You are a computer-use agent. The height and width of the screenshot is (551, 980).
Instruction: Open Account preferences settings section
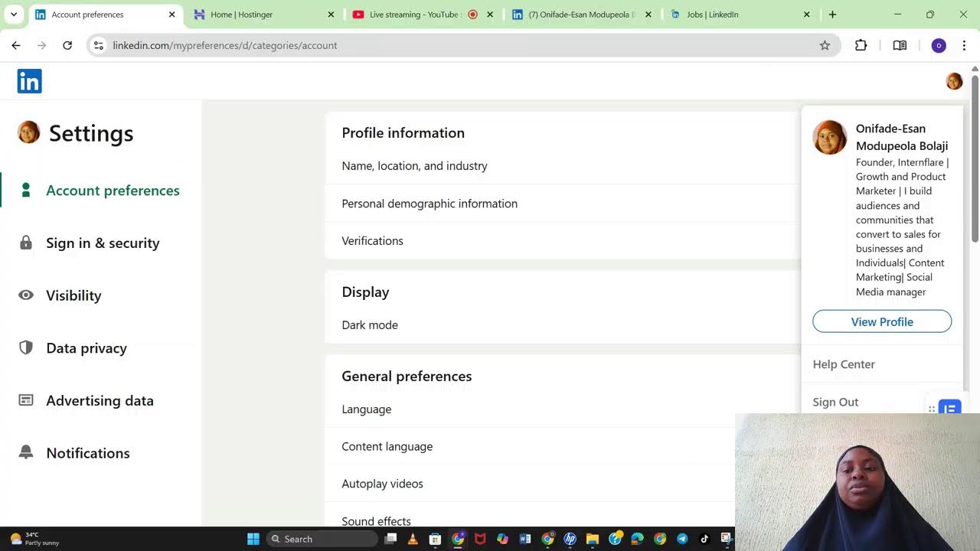tap(113, 190)
